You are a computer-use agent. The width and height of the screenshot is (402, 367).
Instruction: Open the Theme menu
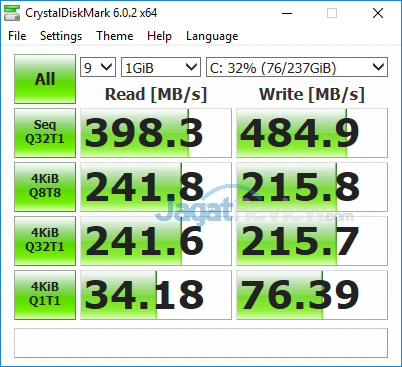click(x=115, y=36)
